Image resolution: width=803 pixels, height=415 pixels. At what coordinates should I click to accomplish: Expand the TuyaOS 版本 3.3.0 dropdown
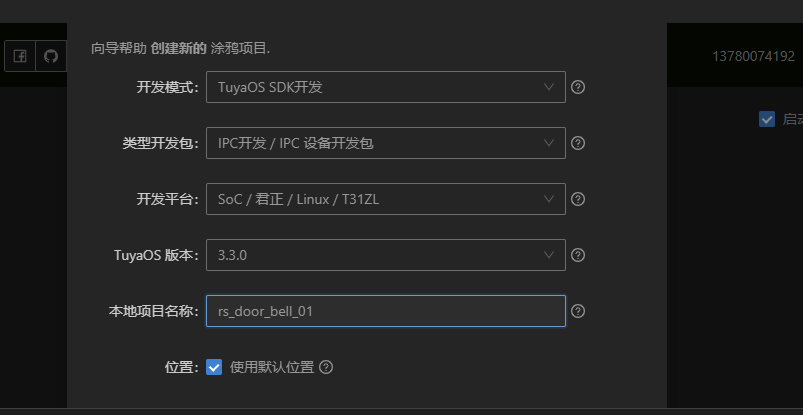[x=386, y=255]
